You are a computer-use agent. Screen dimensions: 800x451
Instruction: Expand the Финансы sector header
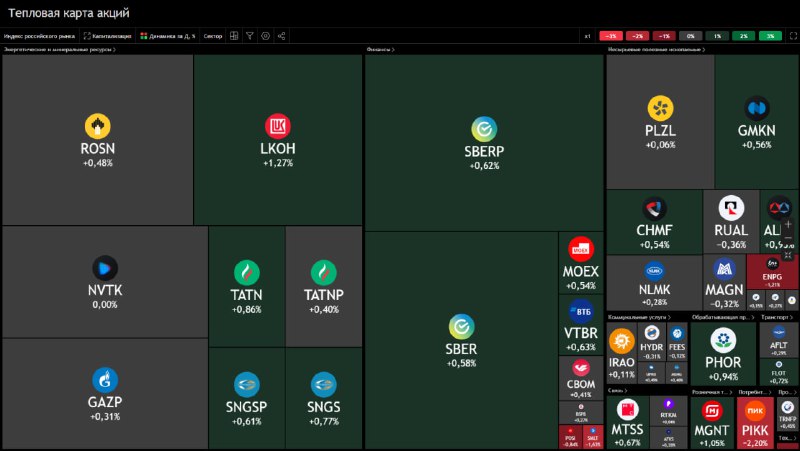pyautogui.click(x=381, y=49)
